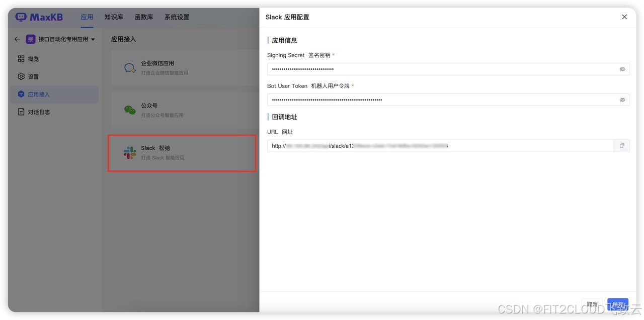
Task: Click the Slack logo icon
Action: (130, 153)
